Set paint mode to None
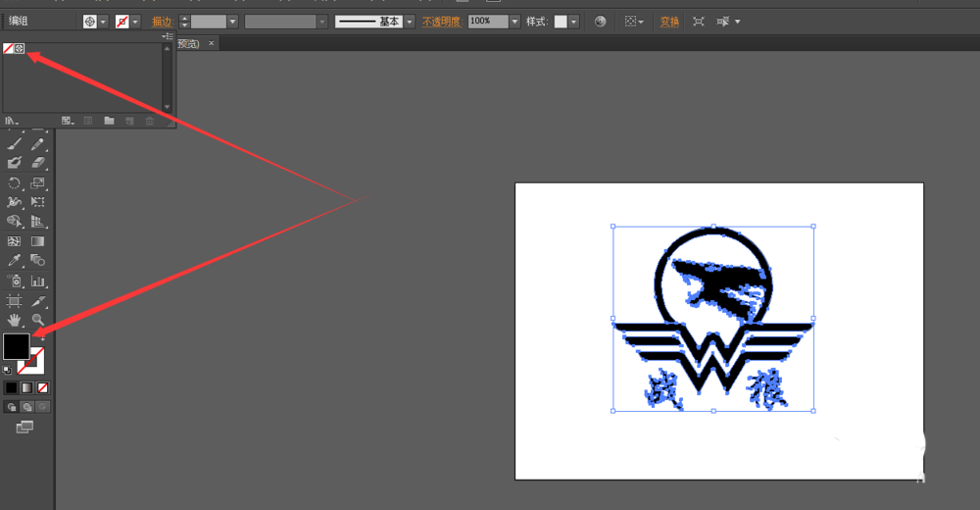The image size is (980, 510). (42, 388)
